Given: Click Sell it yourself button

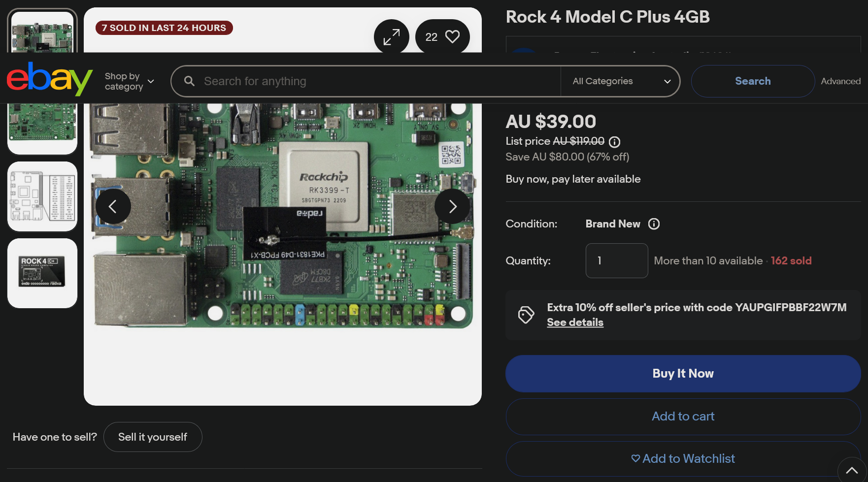Looking at the screenshot, I should click(153, 437).
